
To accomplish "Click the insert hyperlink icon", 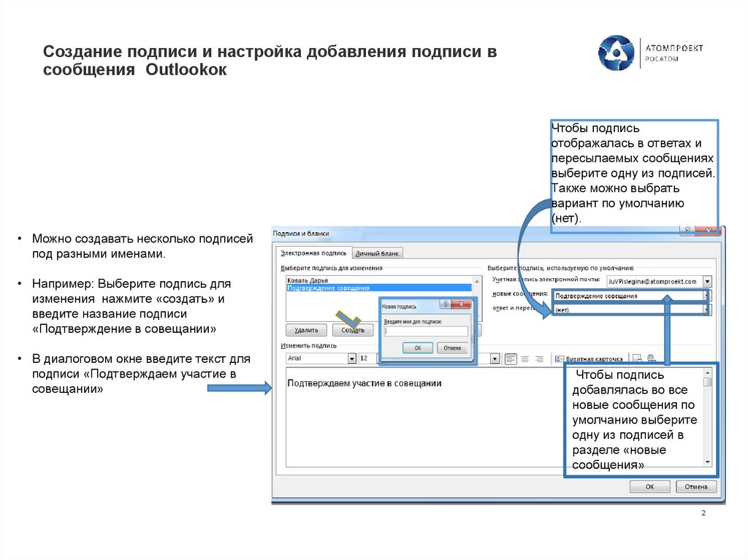I will [x=651, y=358].
